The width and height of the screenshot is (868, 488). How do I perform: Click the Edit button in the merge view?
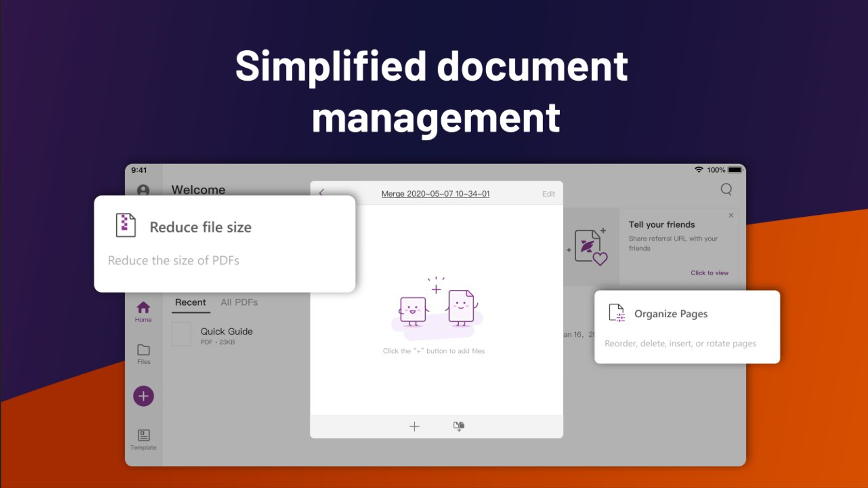(x=548, y=193)
